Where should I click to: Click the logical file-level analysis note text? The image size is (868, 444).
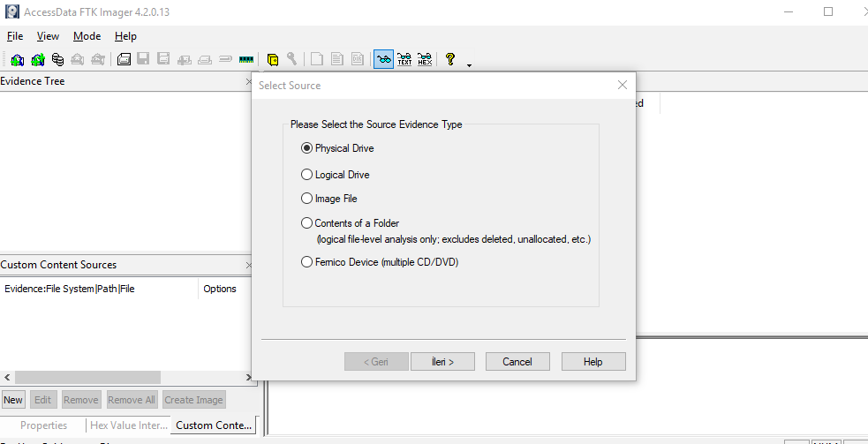[x=453, y=240]
